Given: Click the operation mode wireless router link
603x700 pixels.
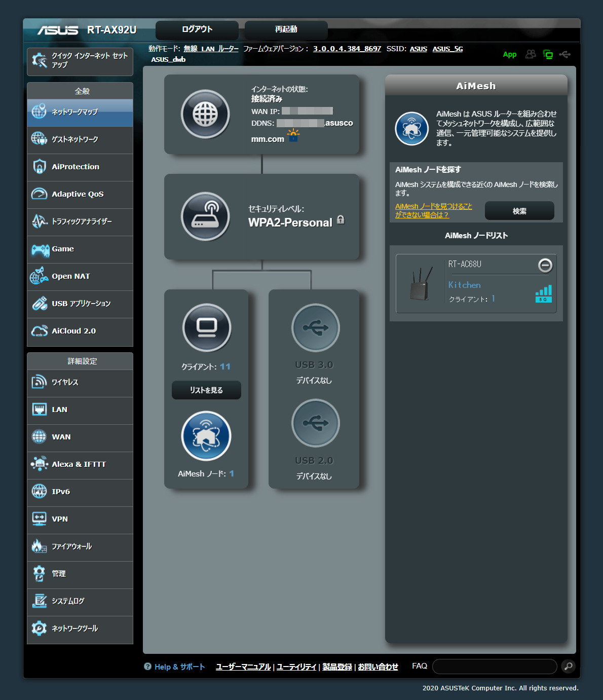Looking at the screenshot, I should point(211,49).
